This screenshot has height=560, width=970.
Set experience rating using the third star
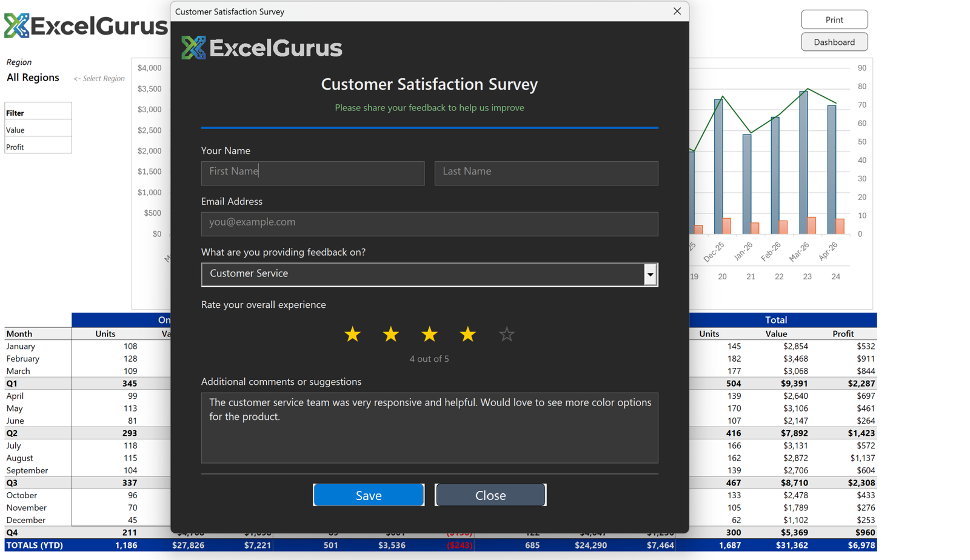[429, 334]
